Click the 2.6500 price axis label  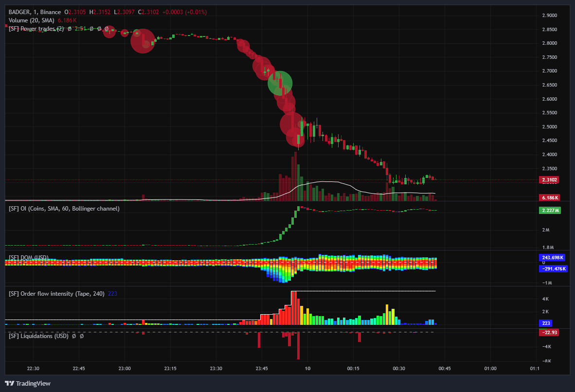[549, 85]
